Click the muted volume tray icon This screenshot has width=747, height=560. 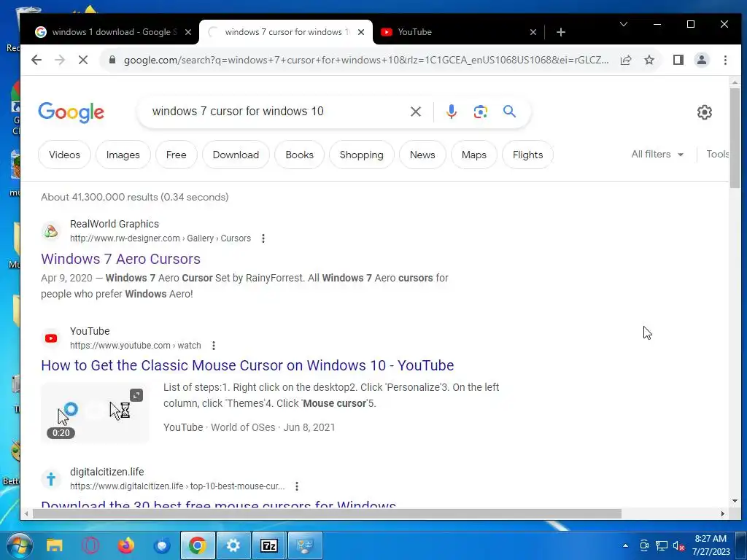click(x=679, y=545)
